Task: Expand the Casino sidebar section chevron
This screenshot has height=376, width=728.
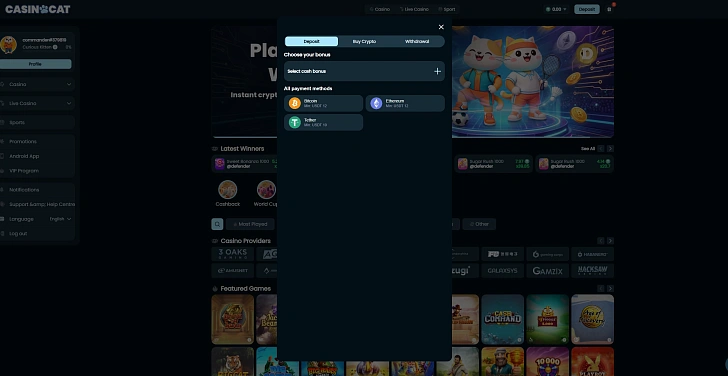Action: 69,84
